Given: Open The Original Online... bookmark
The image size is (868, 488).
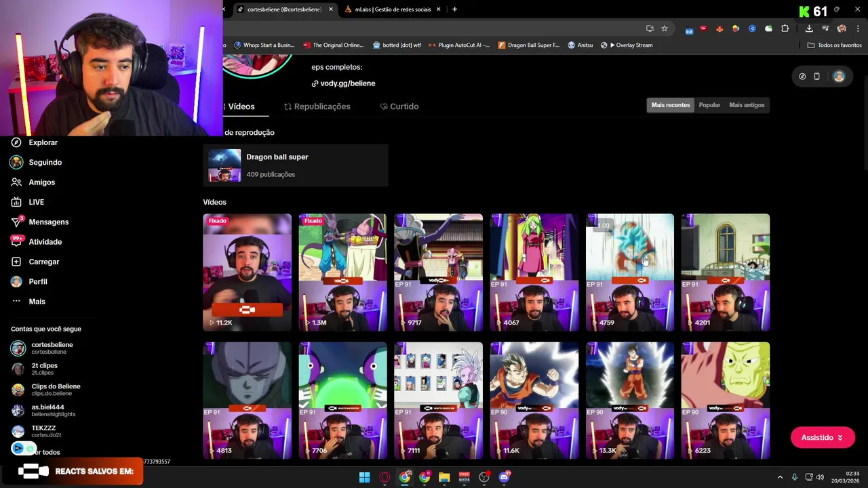Looking at the screenshot, I should 334,45.
